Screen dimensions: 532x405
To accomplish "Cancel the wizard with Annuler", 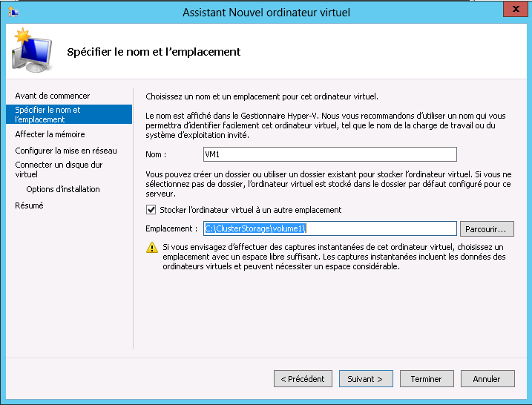I will point(487,378).
